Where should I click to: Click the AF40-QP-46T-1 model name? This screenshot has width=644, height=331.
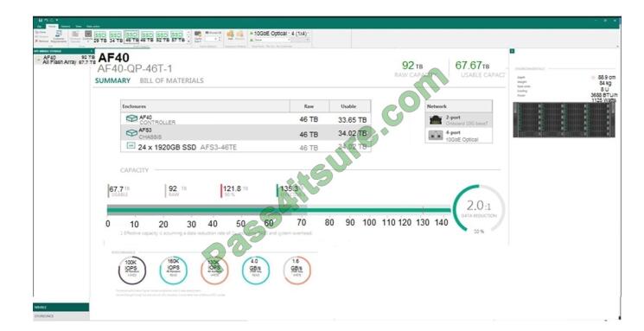tap(135, 68)
